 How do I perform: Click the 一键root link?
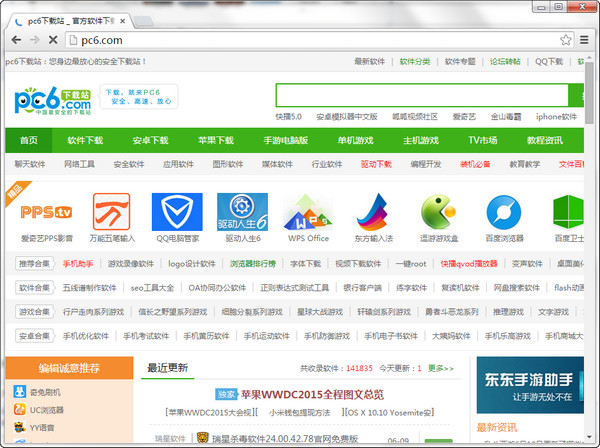(x=411, y=264)
